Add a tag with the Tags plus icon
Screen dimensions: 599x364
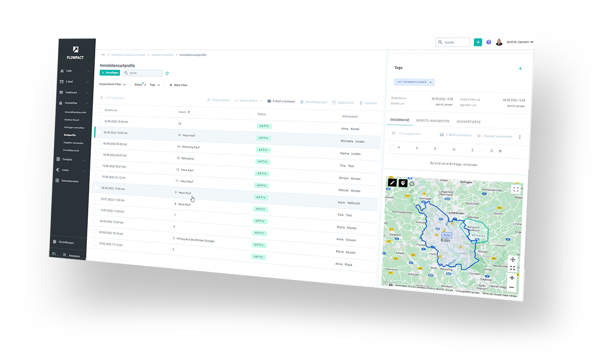pyautogui.click(x=520, y=69)
